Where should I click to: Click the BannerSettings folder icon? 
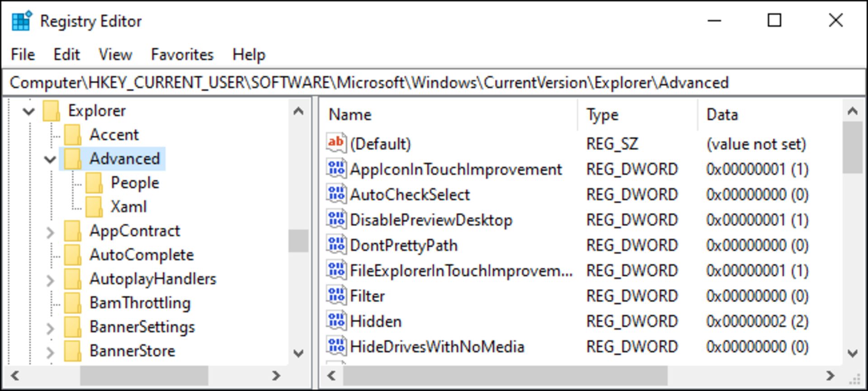coord(73,327)
